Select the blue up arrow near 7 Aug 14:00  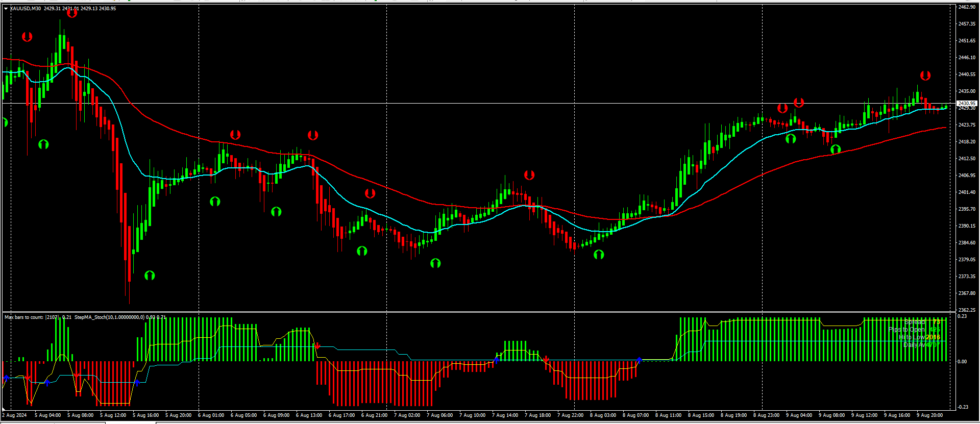497,359
